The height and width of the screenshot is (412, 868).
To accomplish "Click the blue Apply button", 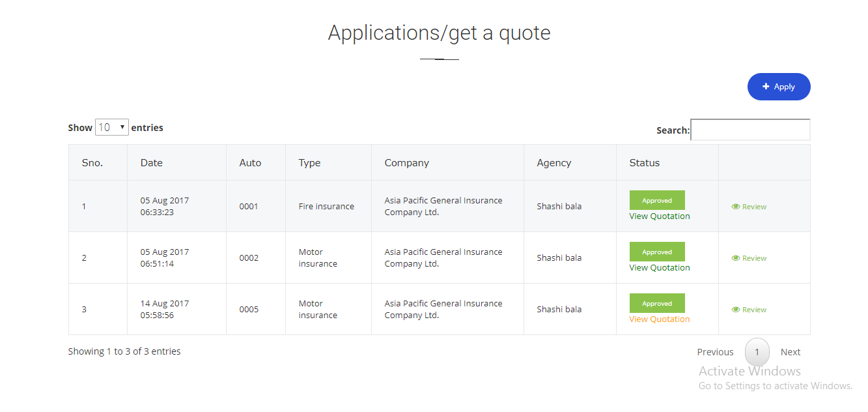I will coord(779,87).
